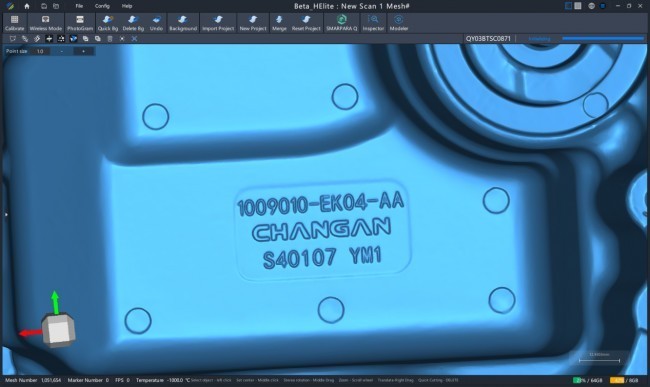
Task: Click the open folder icon in title bar
Action: pyautogui.click(x=56, y=6)
